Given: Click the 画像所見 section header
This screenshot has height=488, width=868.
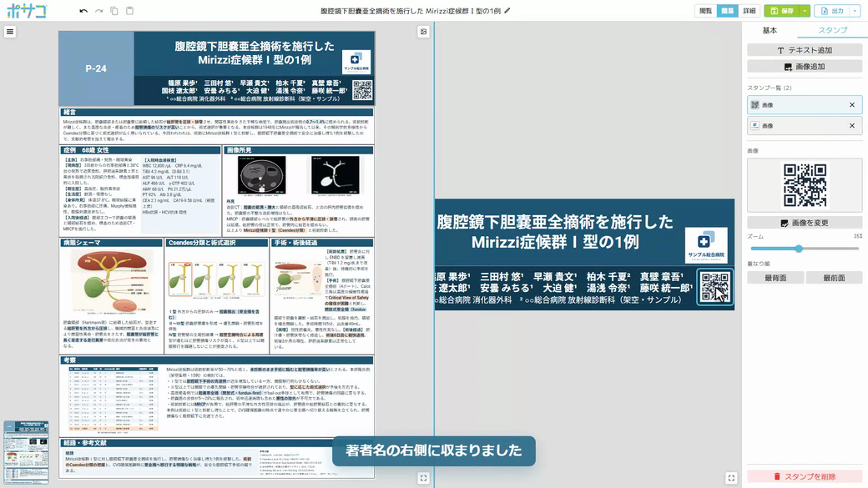Looking at the screenshot, I should point(298,150).
